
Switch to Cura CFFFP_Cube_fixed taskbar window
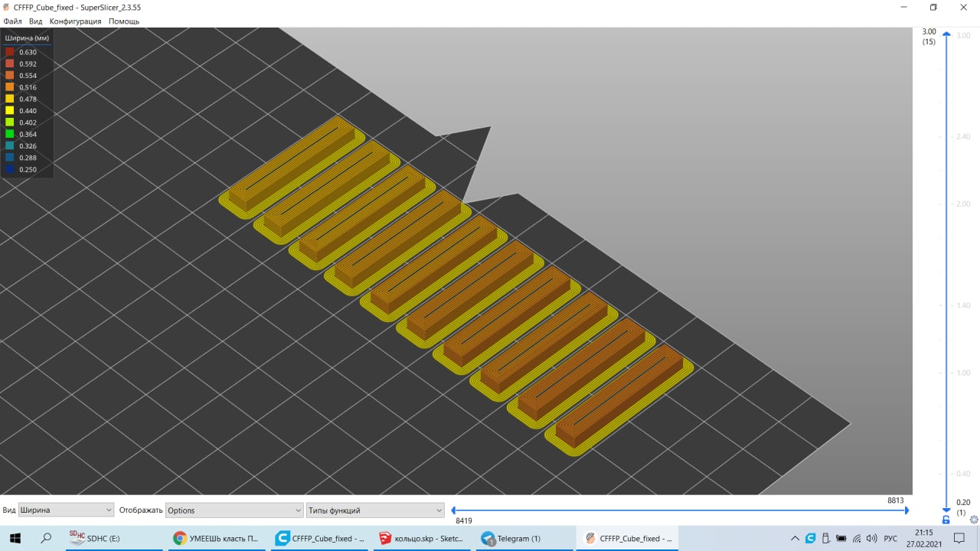coord(319,538)
